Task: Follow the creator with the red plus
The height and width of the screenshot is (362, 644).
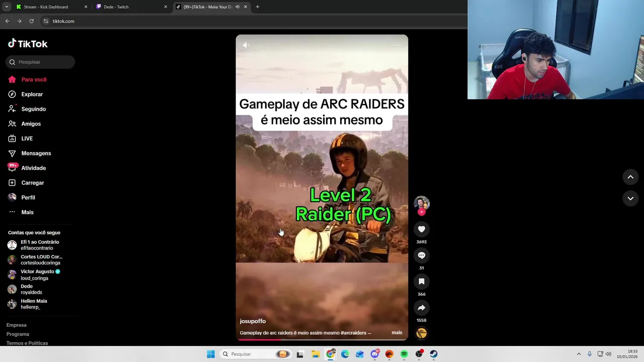Action: (x=422, y=212)
